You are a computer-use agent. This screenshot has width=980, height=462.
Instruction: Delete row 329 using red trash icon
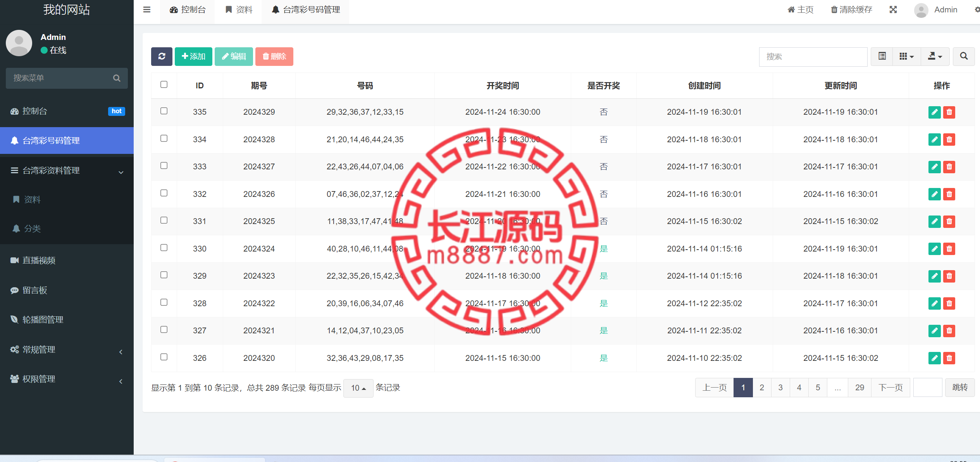point(949,276)
